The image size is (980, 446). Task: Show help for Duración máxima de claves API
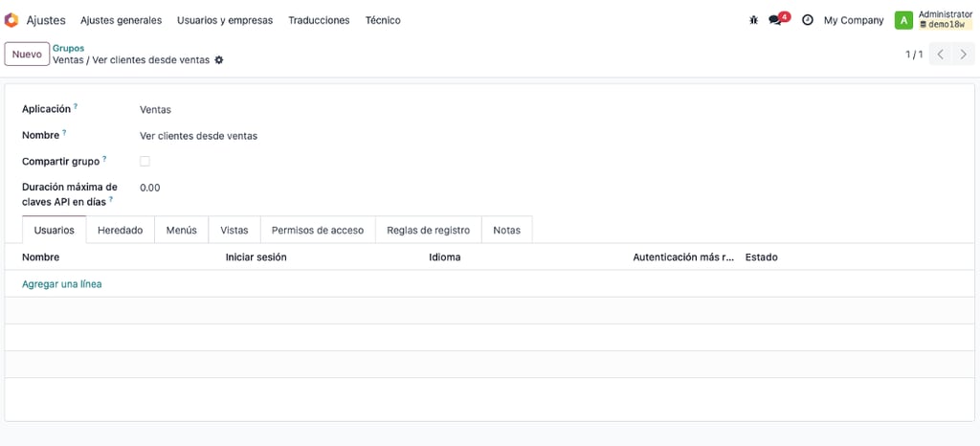point(111,199)
